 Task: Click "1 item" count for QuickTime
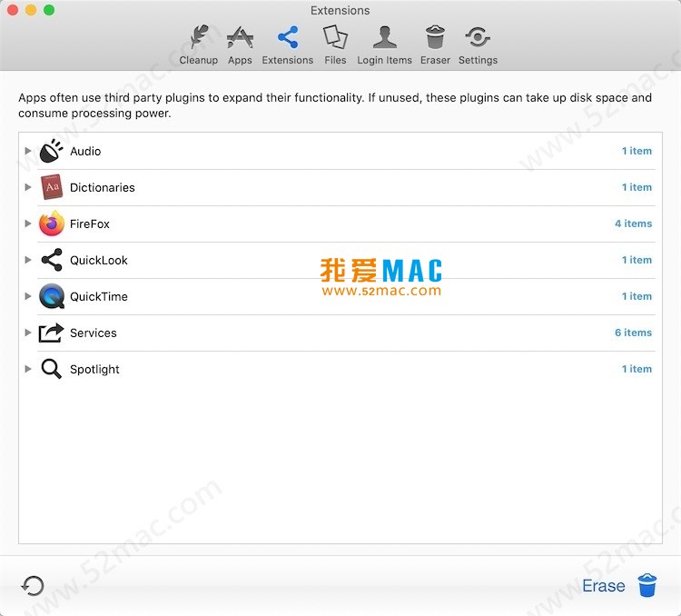click(637, 296)
